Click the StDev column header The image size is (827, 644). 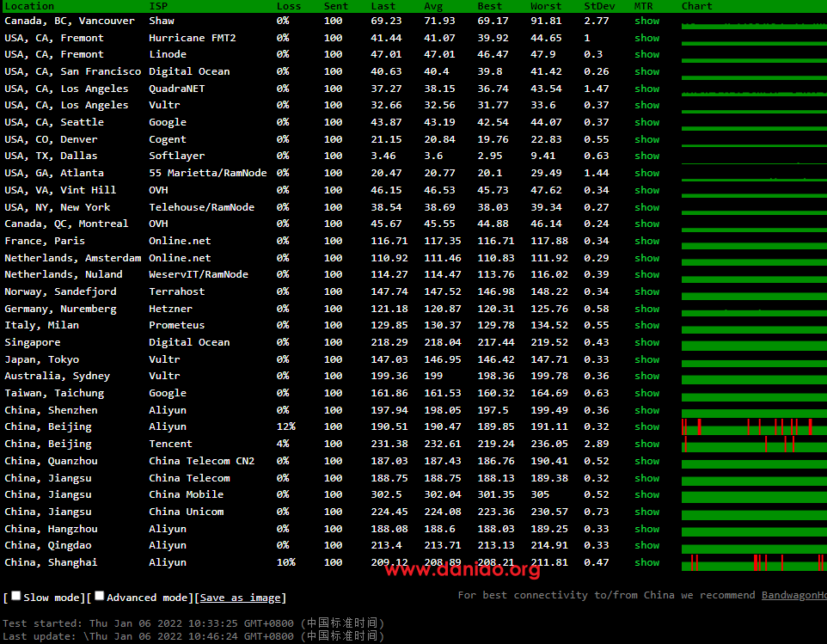click(599, 6)
